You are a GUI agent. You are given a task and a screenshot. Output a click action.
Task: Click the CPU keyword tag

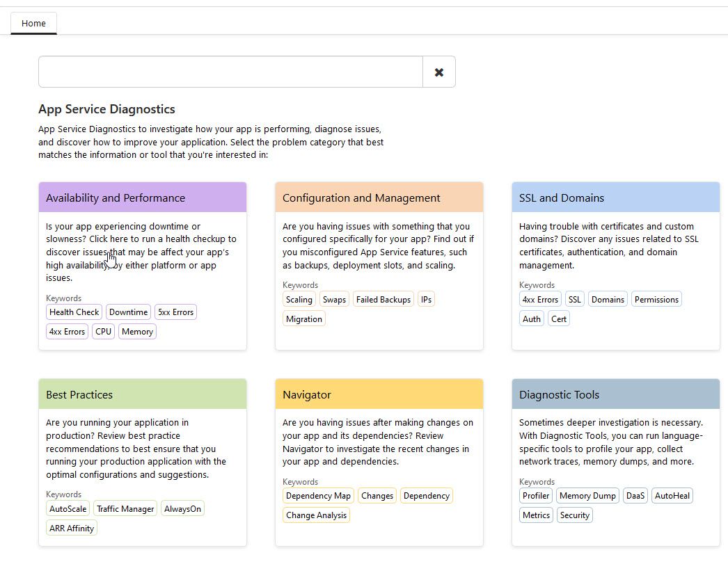tap(103, 332)
